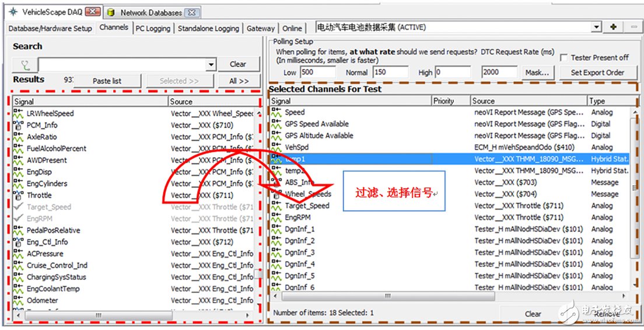644x330 pixels.
Task: Click the Type column header
Action: (611, 101)
